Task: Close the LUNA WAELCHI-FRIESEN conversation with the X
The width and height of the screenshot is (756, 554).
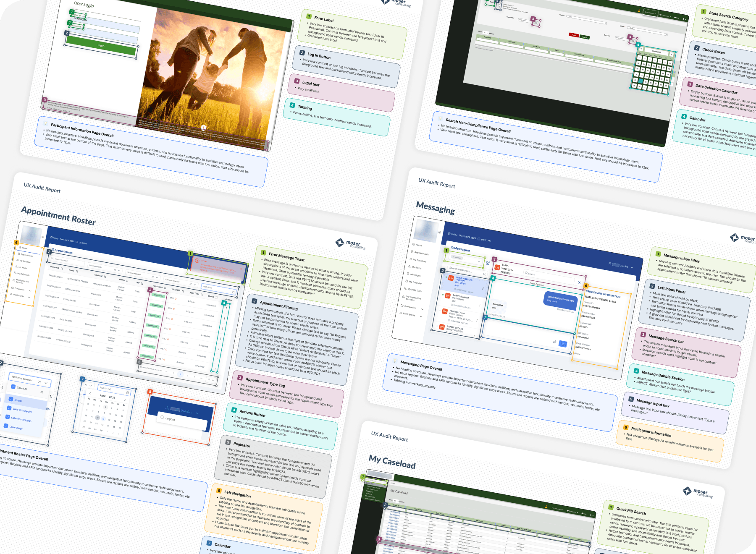Action: click(580, 282)
